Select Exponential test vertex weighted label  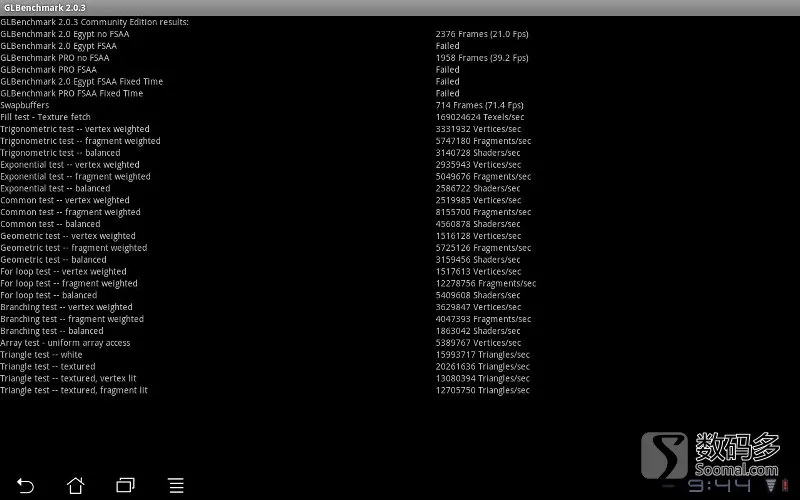[x=70, y=165]
